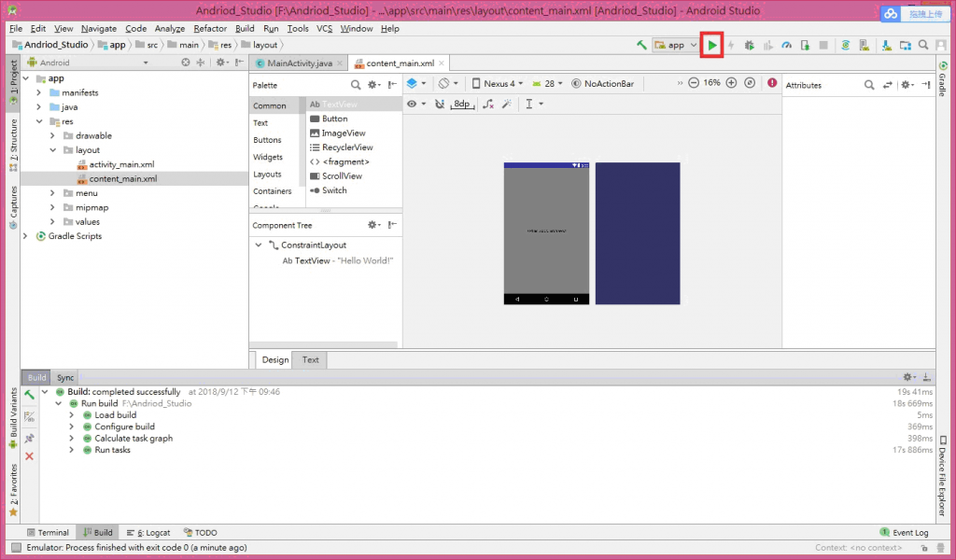The height and width of the screenshot is (560, 956).
Task: Toggle view options eye icon
Action: pyautogui.click(x=415, y=105)
